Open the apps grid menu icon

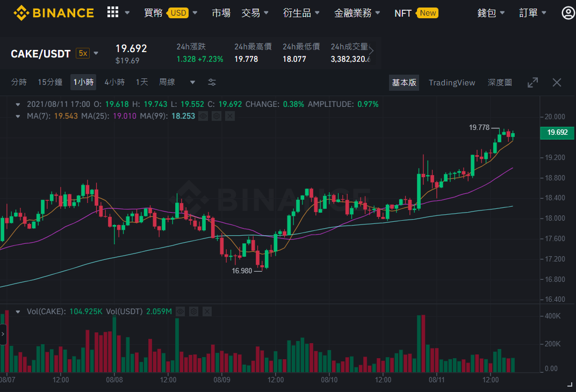coord(113,12)
